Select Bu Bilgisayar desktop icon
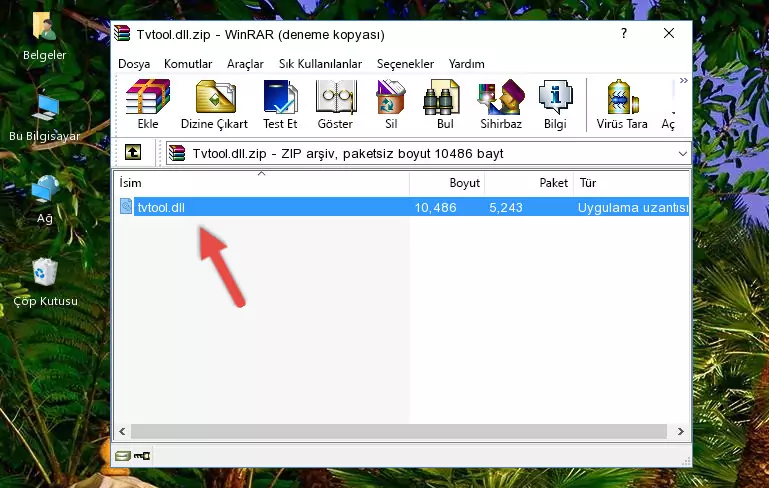Image resolution: width=769 pixels, height=488 pixels. click(x=45, y=118)
